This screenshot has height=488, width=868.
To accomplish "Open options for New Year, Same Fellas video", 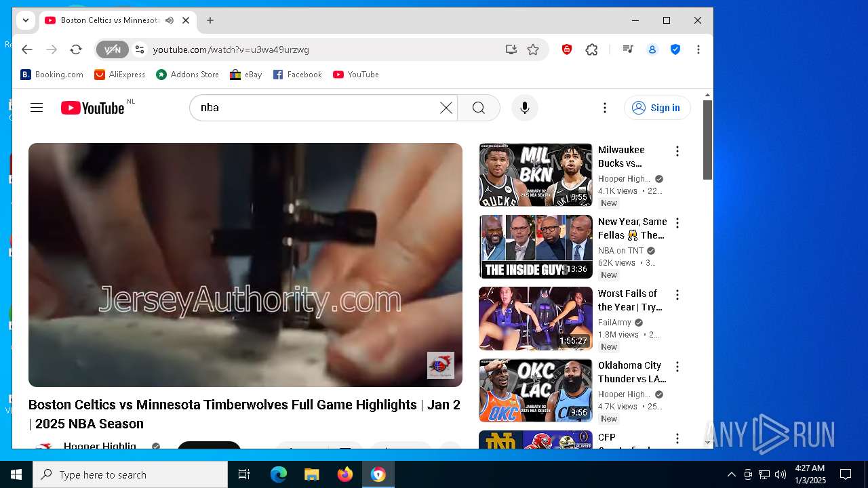I will 677,223.
